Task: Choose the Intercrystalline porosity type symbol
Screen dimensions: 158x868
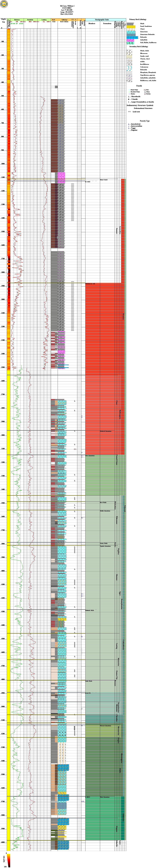Action: 129,126
